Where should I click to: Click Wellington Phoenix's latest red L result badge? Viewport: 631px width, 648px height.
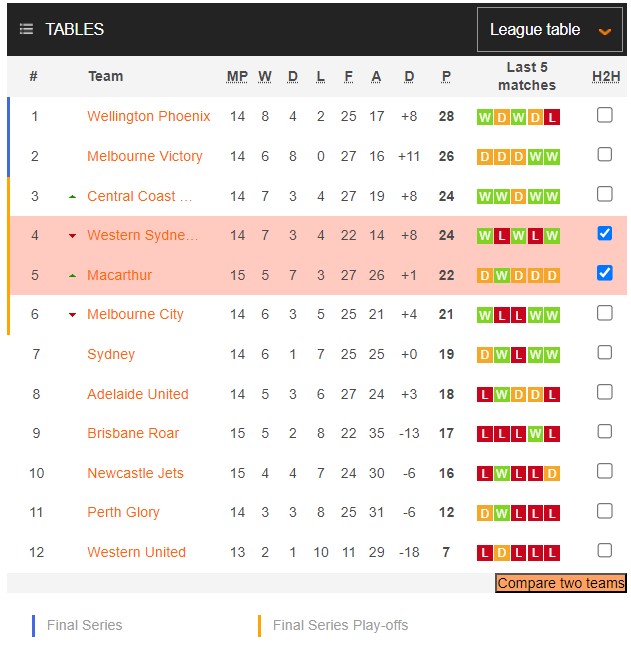(552, 117)
